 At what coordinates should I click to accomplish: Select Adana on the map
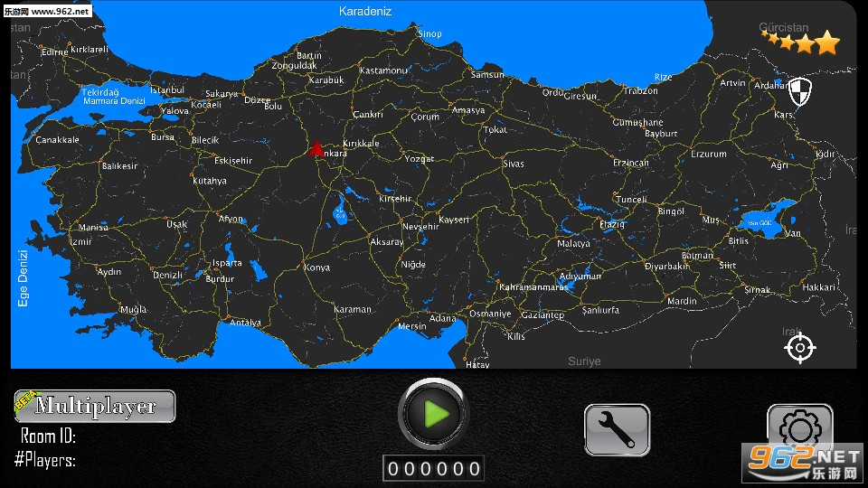click(x=443, y=318)
